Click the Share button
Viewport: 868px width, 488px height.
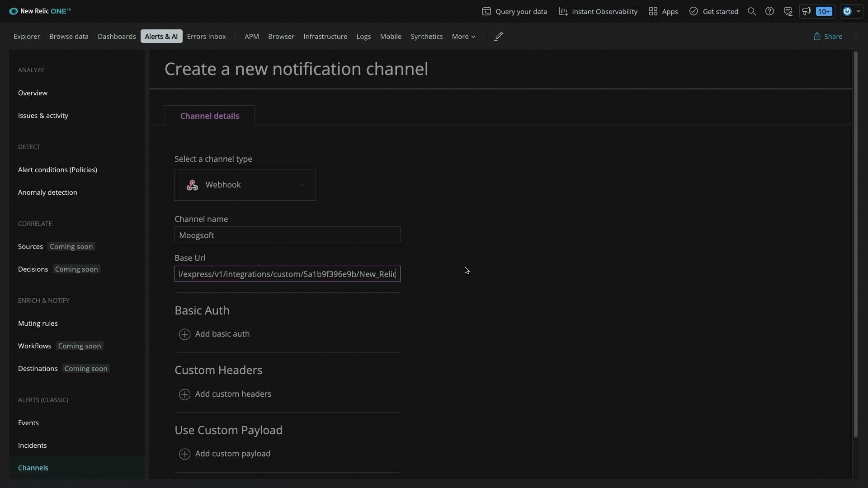coord(828,36)
